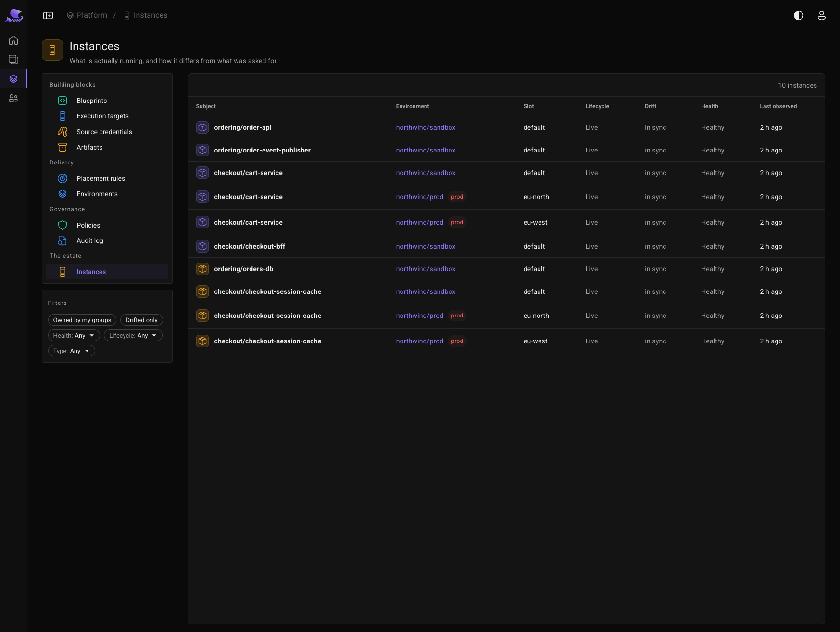
Task: Open the home icon in left rail
Action: point(13,40)
